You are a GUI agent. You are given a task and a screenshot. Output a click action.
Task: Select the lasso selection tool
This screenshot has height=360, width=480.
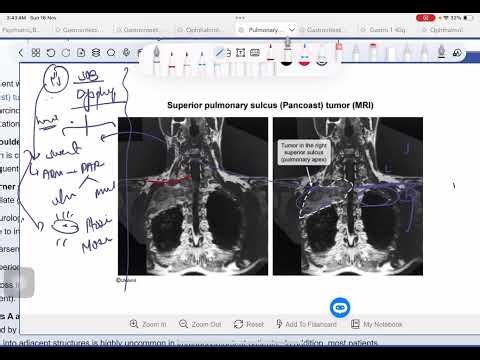coord(111,53)
